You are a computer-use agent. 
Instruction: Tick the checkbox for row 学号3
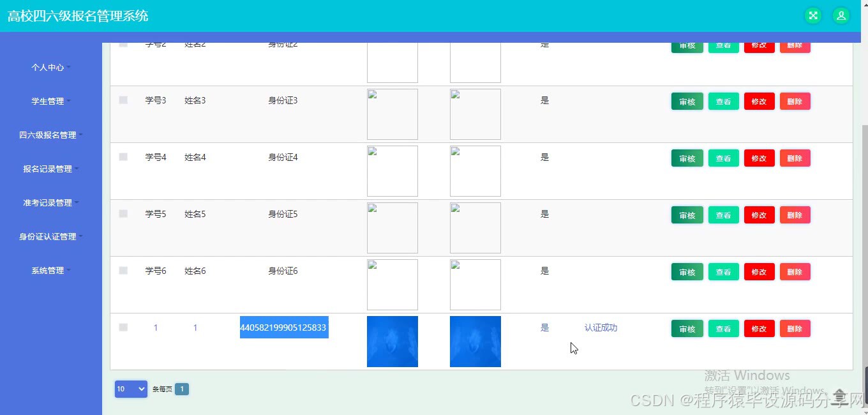pyautogui.click(x=123, y=100)
